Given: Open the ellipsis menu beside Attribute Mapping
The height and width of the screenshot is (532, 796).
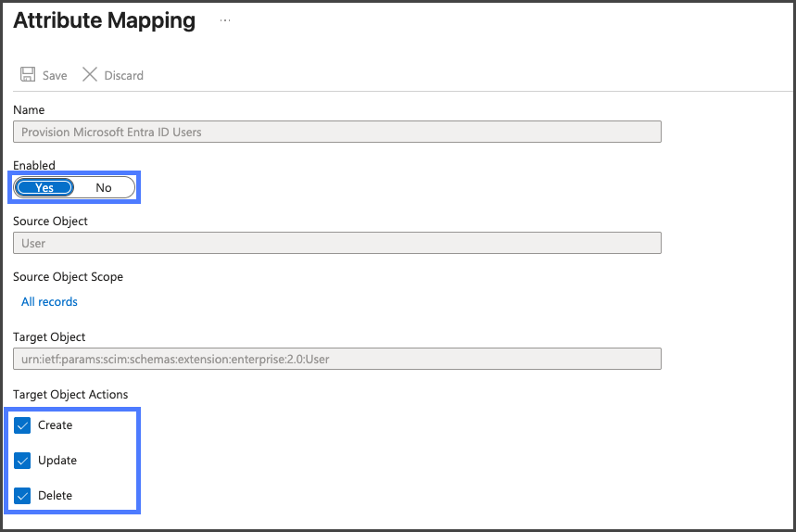Looking at the screenshot, I should (225, 20).
